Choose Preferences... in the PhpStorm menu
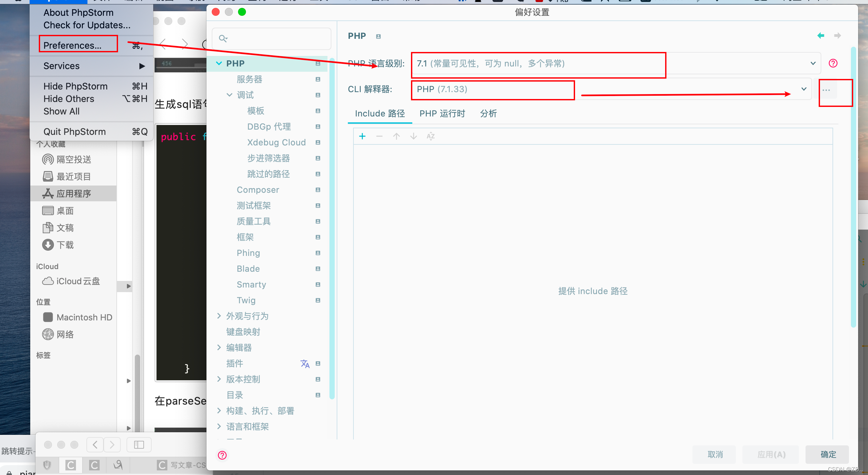The height and width of the screenshot is (475, 868). 72,45
